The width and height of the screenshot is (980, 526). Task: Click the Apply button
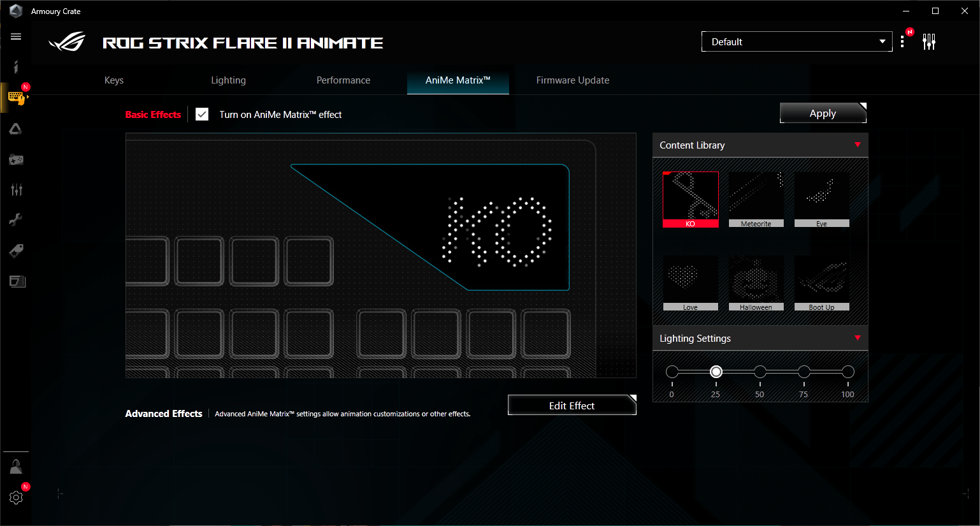click(823, 113)
